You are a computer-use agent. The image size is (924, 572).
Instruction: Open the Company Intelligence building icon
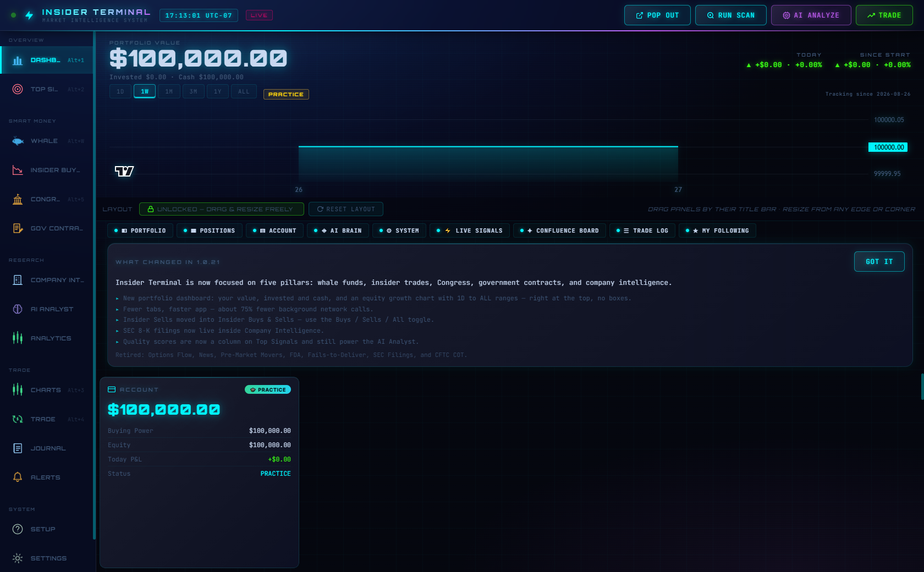(18, 280)
